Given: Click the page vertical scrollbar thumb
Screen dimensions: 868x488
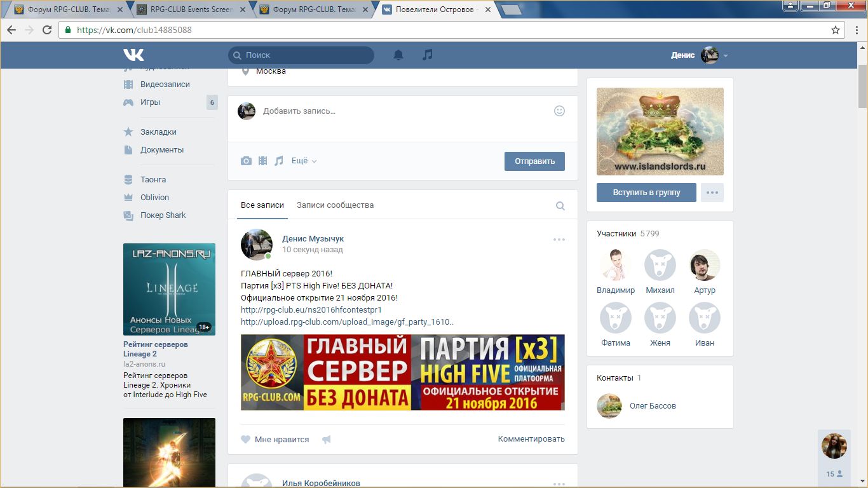Looking at the screenshot, I should (x=862, y=86).
